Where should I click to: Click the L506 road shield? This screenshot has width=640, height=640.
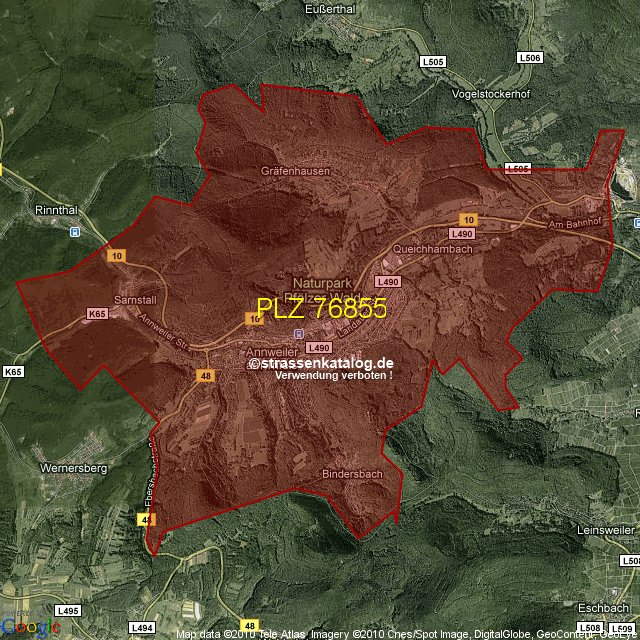coord(530,59)
